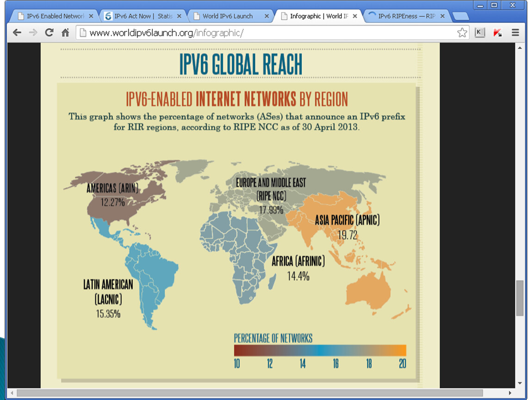Click the gray K extension icon
This screenshot has width=532, height=400.
tap(480, 32)
